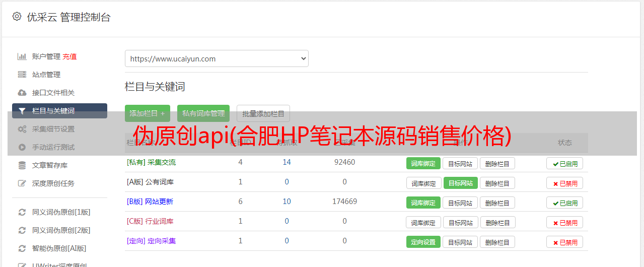Click the 添加栏目 + button

point(148,113)
